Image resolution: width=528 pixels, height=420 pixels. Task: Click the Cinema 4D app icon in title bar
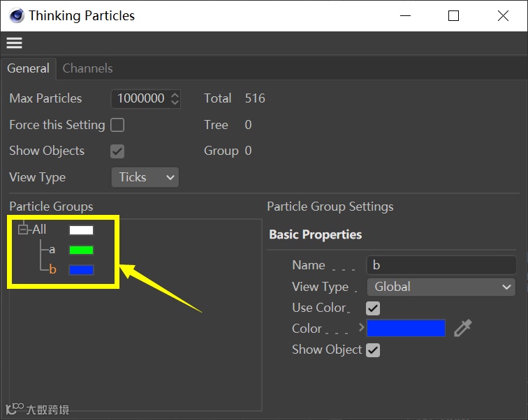tap(17, 15)
